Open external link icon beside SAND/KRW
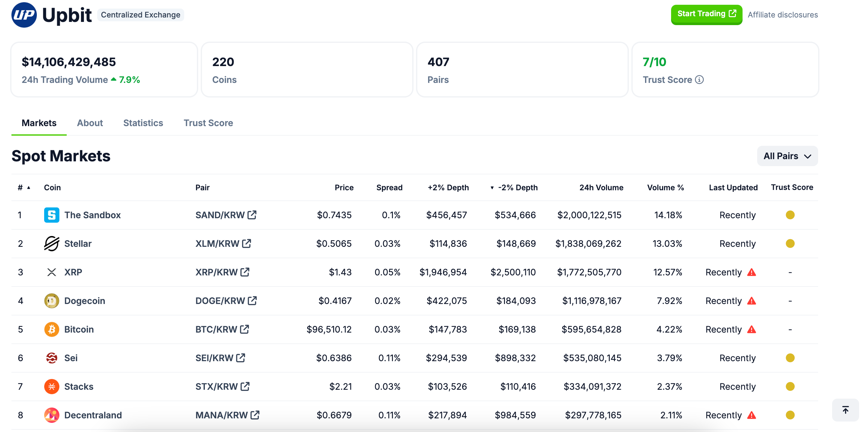868x432 pixels. coord(252,215)
